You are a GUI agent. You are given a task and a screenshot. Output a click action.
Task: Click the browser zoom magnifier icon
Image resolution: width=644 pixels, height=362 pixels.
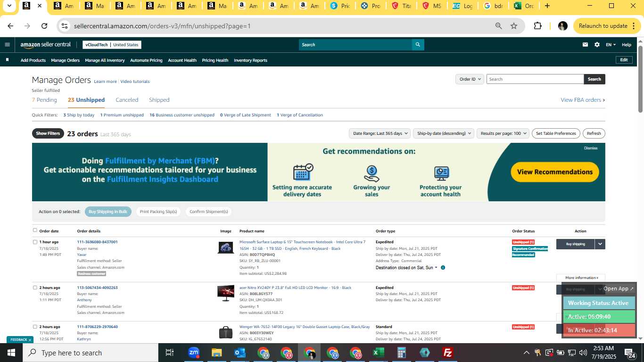[498, 26]
